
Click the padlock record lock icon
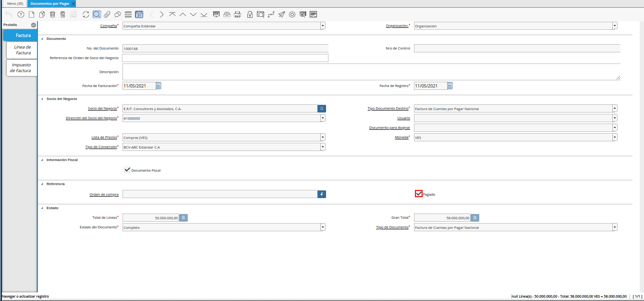[250, 14]
